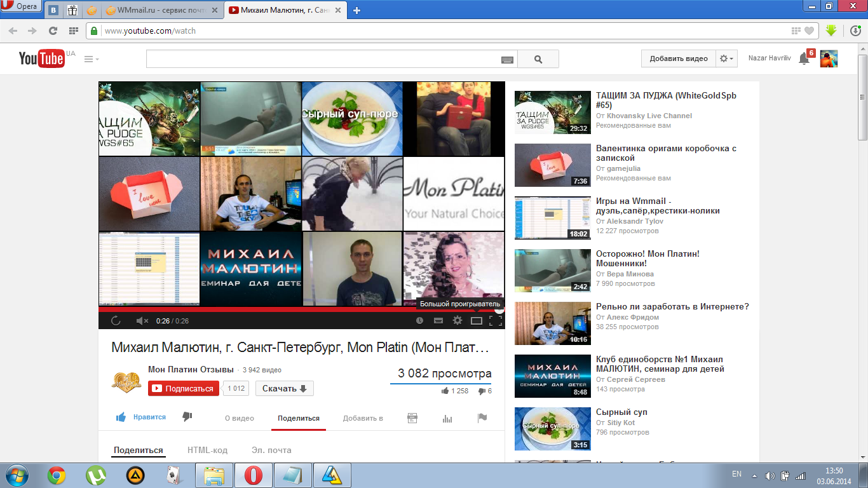Screen dimensions: 868x488
Task: Click the green download arrow extension
Action: click(831, 30)
